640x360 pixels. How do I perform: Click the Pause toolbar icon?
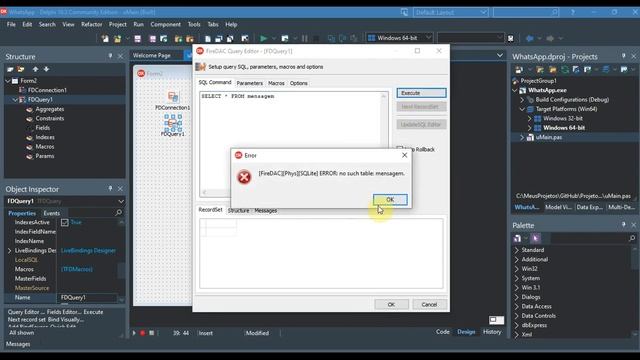click(305, 38)
